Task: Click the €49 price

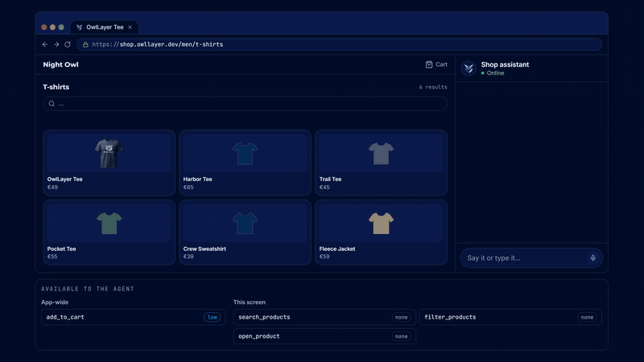Action: (52, 187)
